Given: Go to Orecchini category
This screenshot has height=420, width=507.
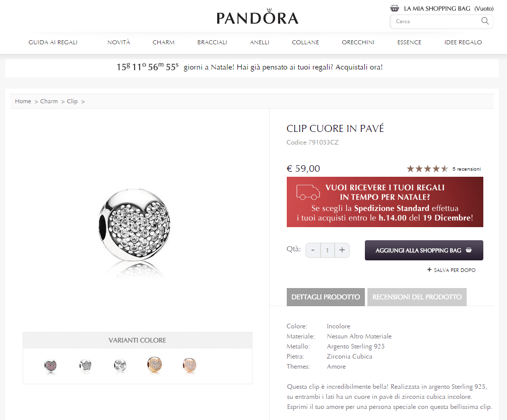Looking at the screenshot, I should 358,42.
